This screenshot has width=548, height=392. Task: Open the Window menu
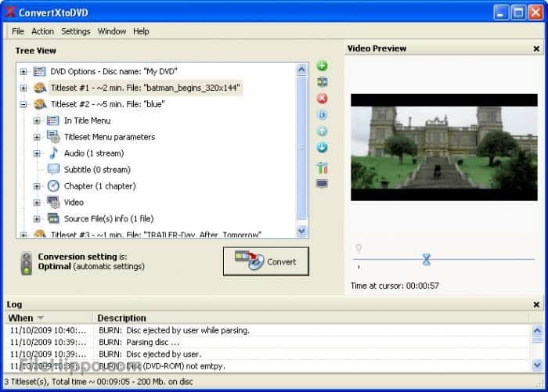[x=111, y=31]
